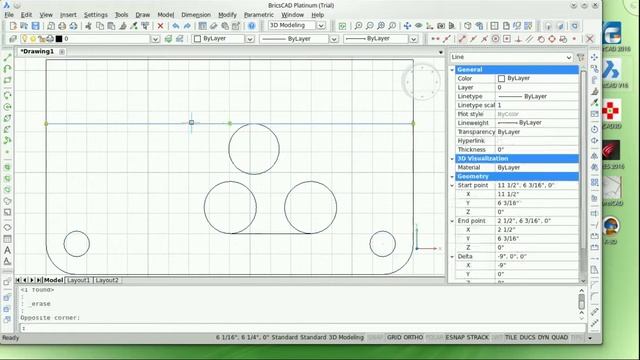Screen dimensions: 640x360
Task: Click the quick select filter icon
Action: [x=581, y=57]
